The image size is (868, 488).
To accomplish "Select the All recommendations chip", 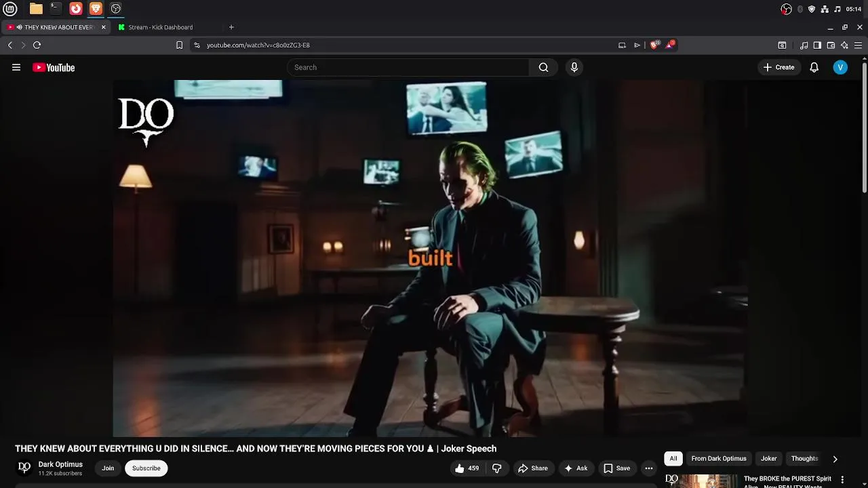I will pos(673,459).
